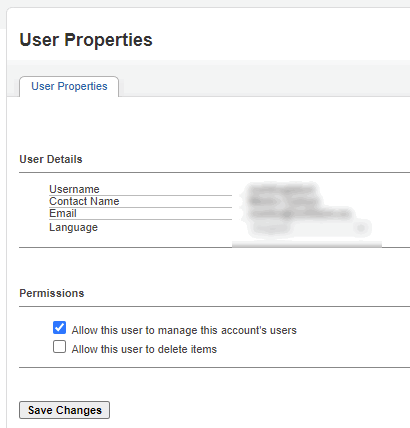Open the blurred Language dropdown
Viewport: 410px width, 428px height.
309,228
